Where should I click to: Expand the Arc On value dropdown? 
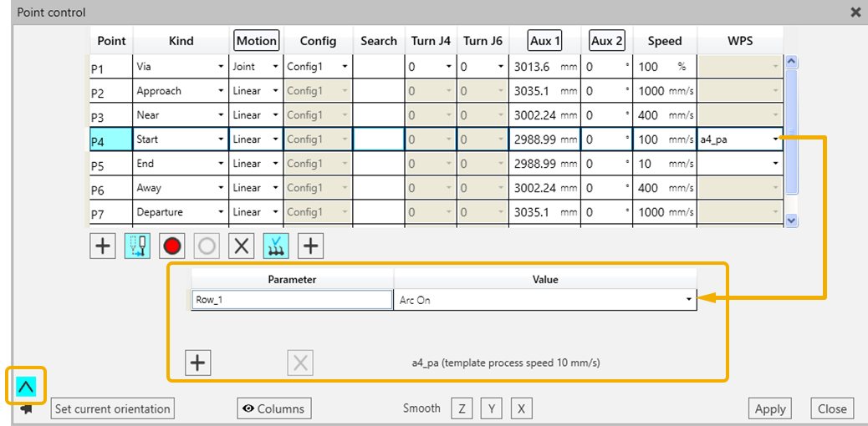click(689, 300)
